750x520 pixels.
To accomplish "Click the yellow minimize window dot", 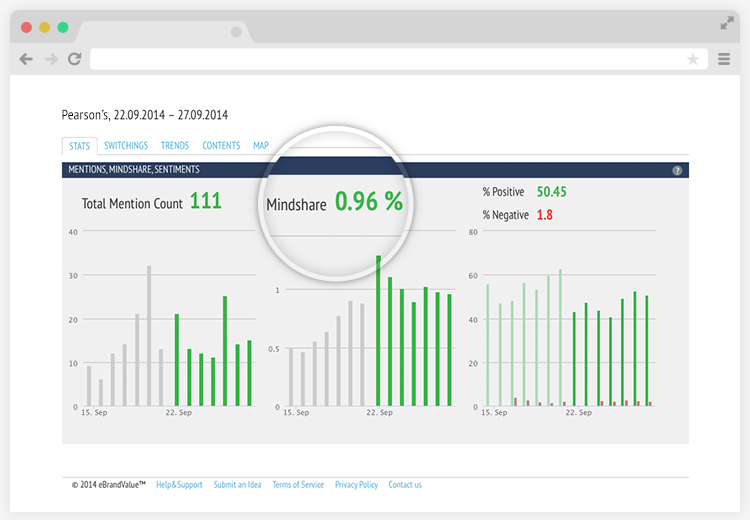I will pyautogui.click(x=44, y=27).
